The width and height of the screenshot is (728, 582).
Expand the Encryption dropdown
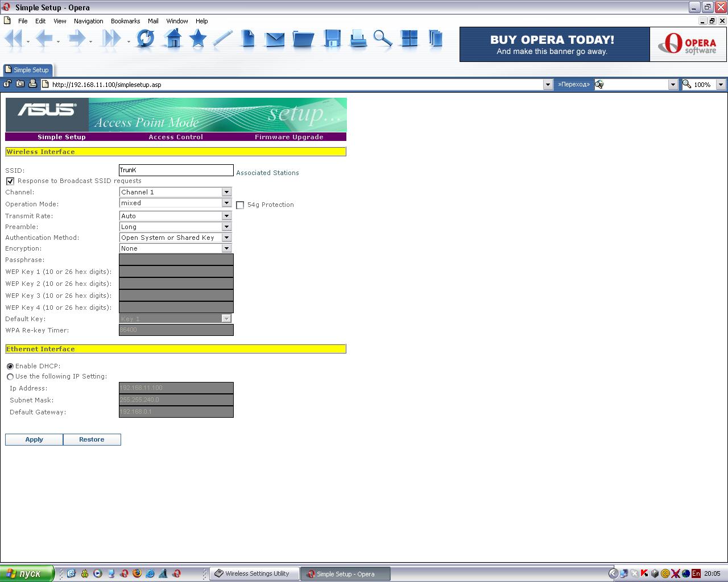click(x=175, y=248)
